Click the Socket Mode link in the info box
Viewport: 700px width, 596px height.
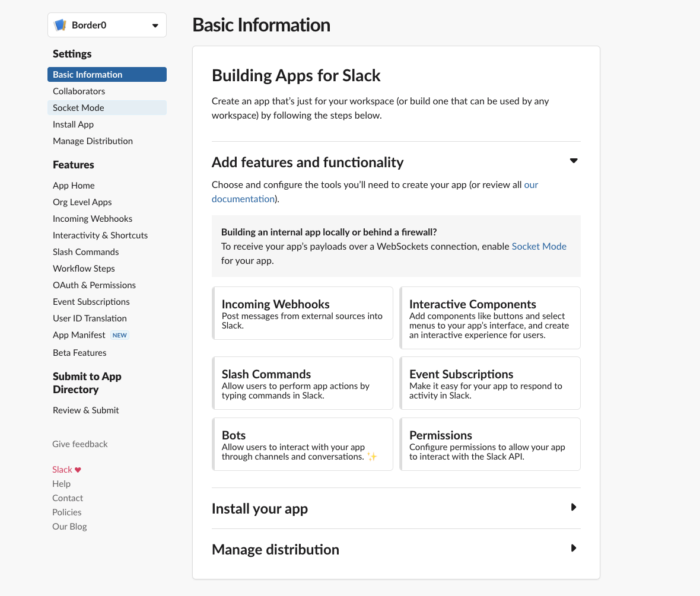coord(539,247)
